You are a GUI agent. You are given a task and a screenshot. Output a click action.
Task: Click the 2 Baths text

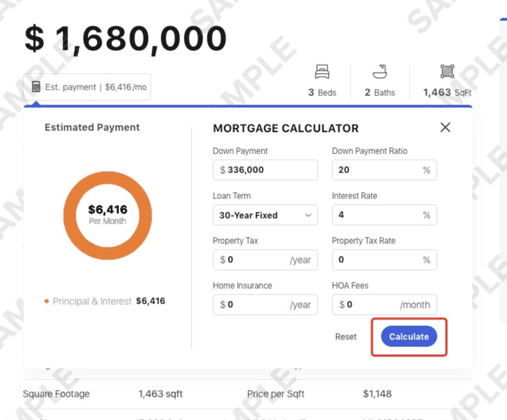point(380,93)
